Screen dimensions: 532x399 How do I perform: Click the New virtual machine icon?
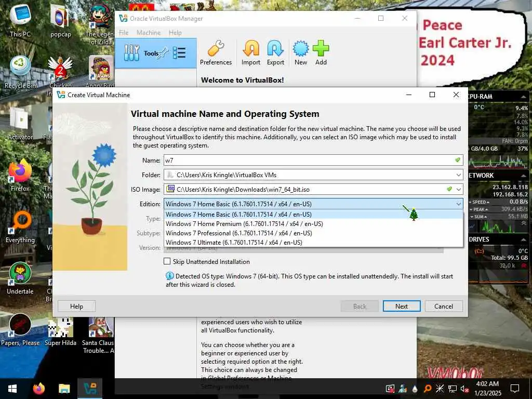tap(301, 53)
